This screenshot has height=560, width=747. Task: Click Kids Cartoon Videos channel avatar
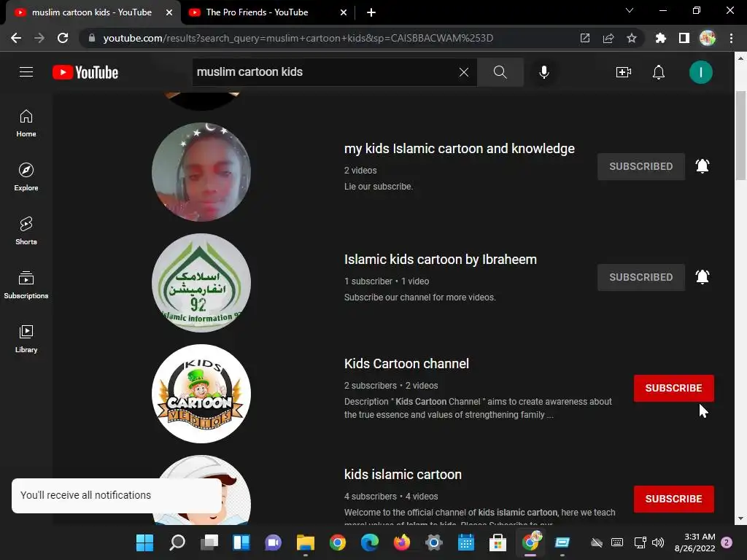(201, 394)
